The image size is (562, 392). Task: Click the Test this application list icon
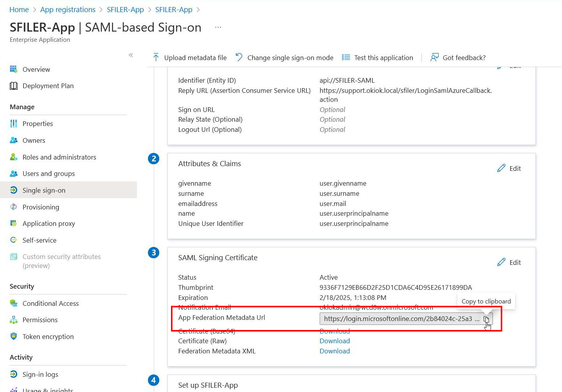(346, 58)
